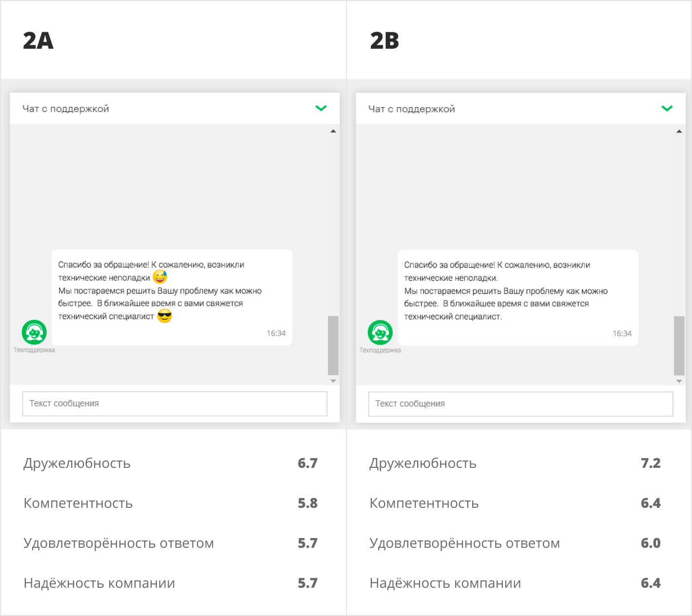Screen dimensions: 692x616
Task: Click the 6.7 friendliness score
Action: pos(308,463)
